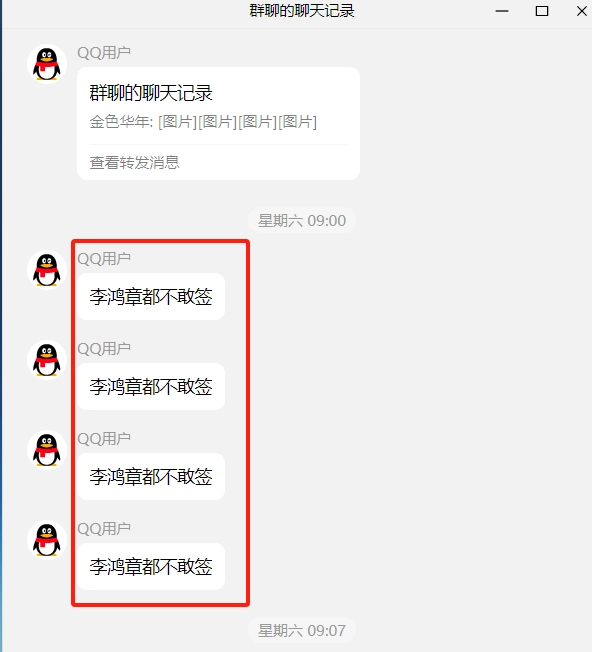
Task: Click the QQ用户 name above the forwarded card
Action: coord(104,53)
